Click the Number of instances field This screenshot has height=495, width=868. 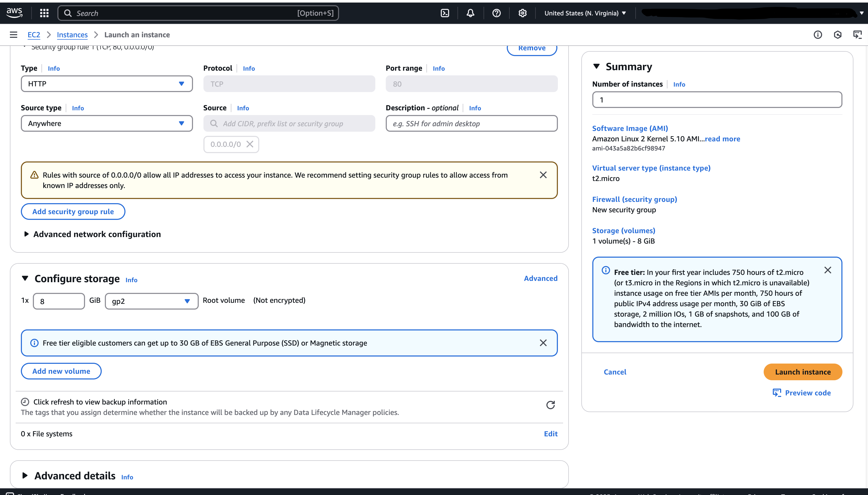pos(717,100)
